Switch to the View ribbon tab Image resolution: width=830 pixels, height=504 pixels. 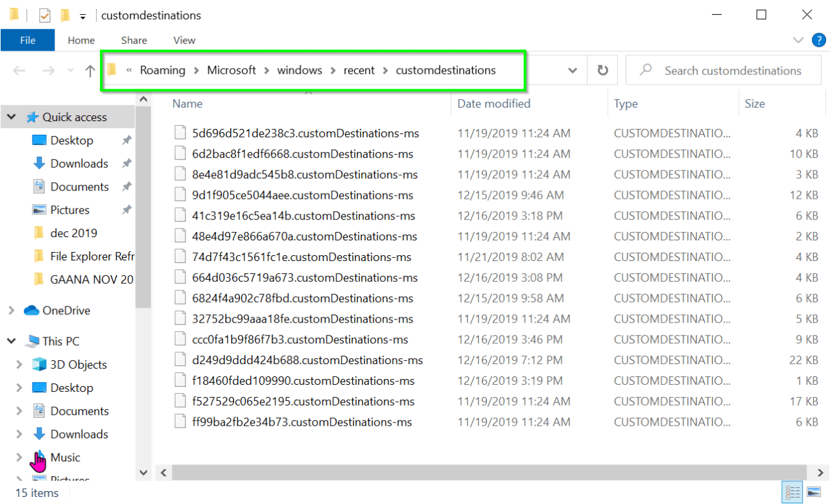point(184,40)
